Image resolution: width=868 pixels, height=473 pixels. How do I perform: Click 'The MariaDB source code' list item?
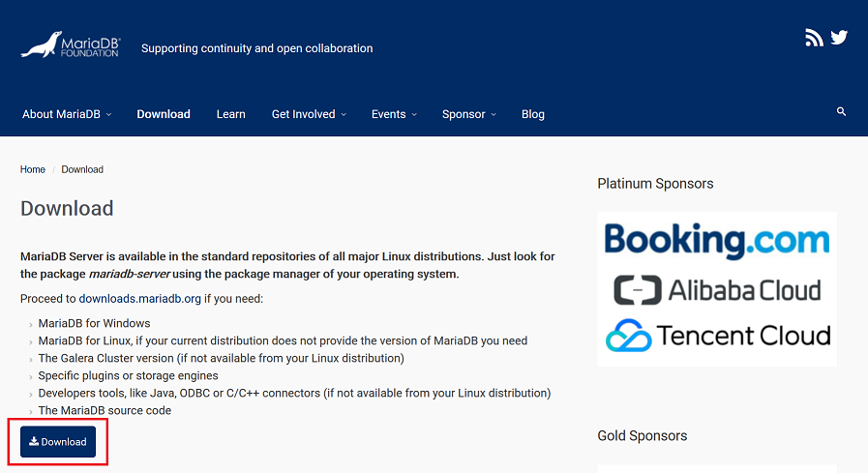click(x=105, y=410)
